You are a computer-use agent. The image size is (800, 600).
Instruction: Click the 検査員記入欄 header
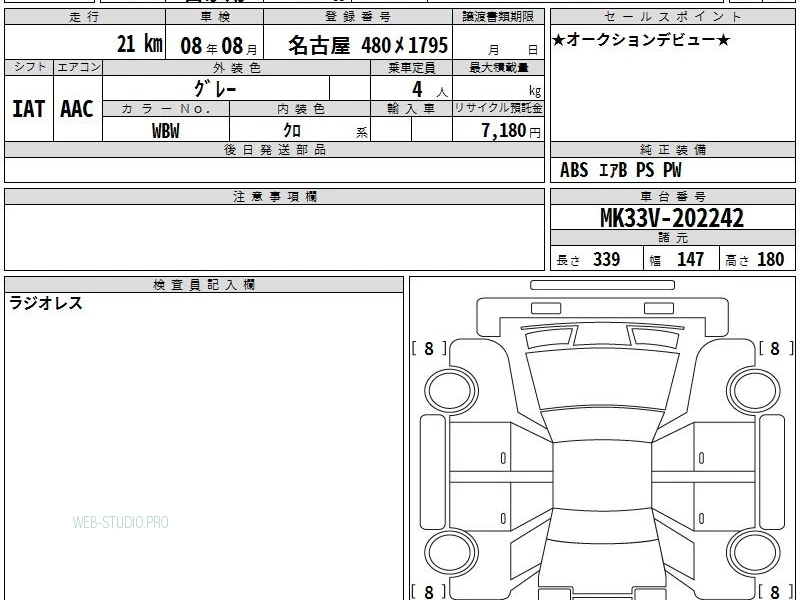(204, 285)
